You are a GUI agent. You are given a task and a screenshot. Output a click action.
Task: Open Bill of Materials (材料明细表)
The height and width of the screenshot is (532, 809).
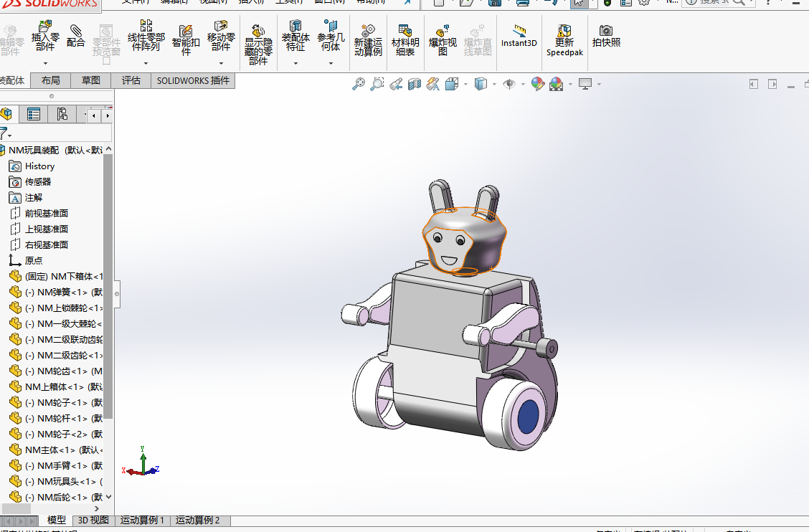pyautogui.click(x=405, y=40)
